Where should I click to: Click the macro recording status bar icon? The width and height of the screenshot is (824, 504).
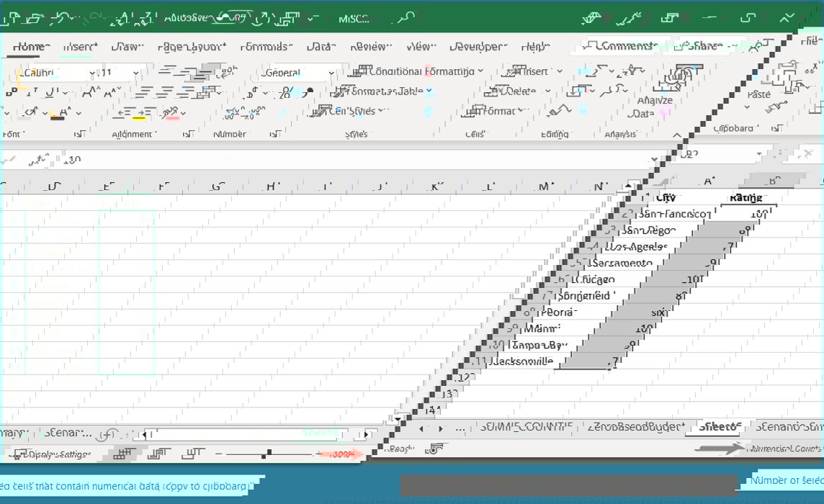[436, 449]
